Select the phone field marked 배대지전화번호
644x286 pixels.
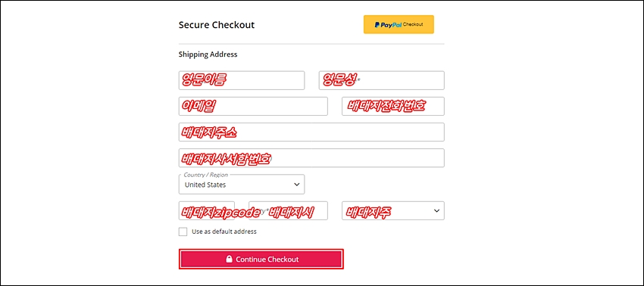point(393,106)
